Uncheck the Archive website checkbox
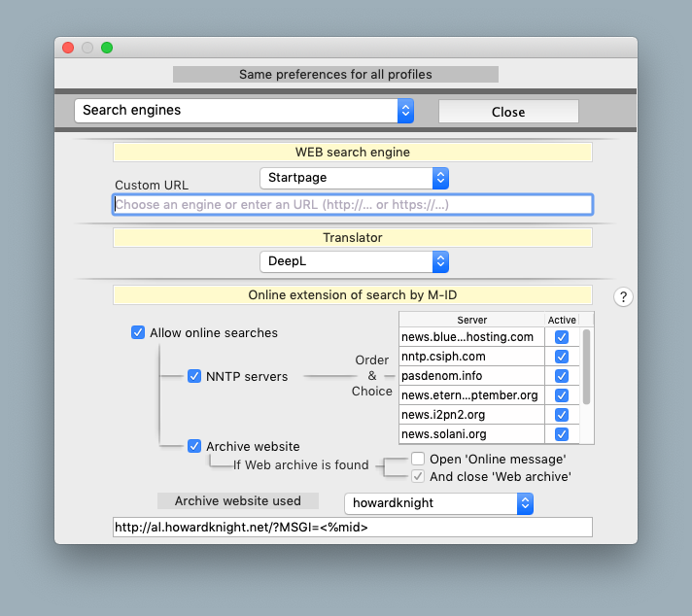692x616 pixels. [194, 446]
